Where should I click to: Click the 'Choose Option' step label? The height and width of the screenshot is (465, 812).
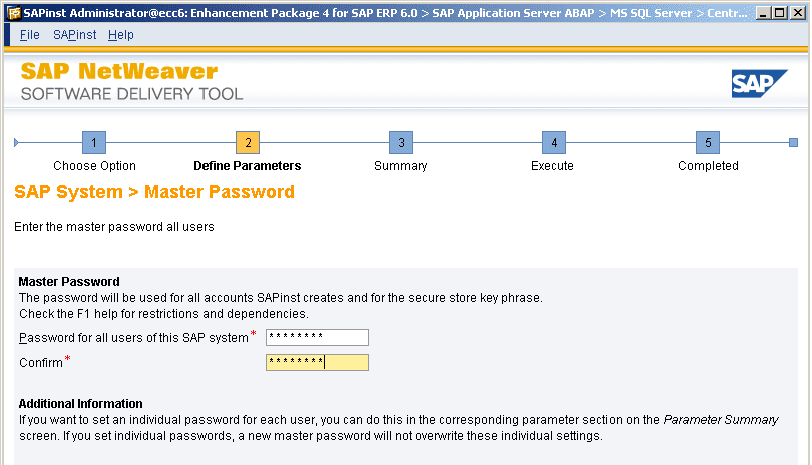(94, 166)
